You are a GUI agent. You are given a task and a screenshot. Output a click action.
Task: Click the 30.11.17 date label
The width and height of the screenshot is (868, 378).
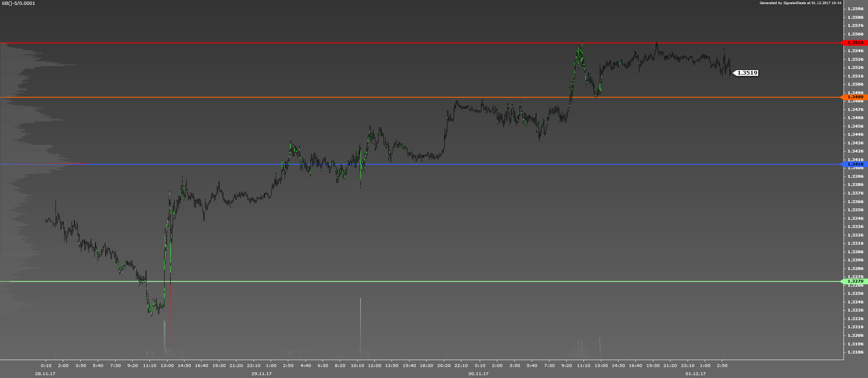click(x=478, y=374)
